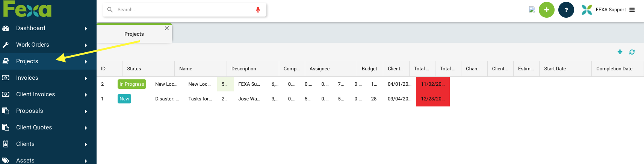The image size is (644, 164).
Task: Click the microphone voice search icon
Action: pyautogui.click(x=258, y=10)
